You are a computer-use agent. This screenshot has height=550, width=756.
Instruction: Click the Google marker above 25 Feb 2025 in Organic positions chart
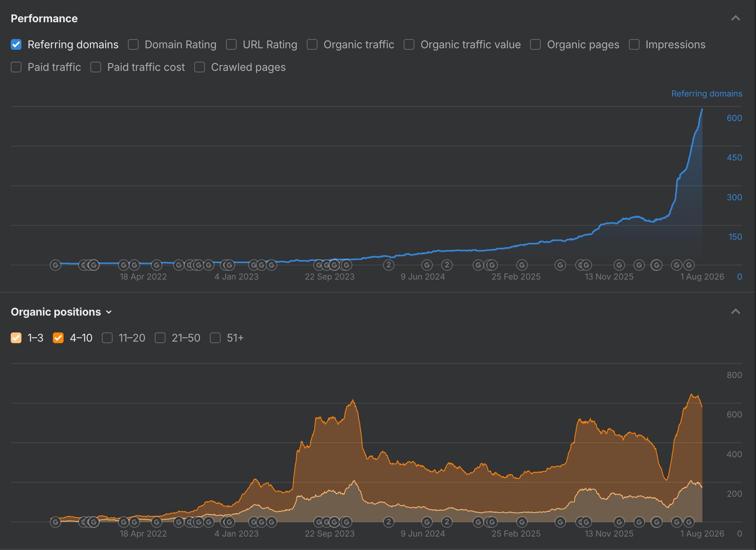pos(522,522)
